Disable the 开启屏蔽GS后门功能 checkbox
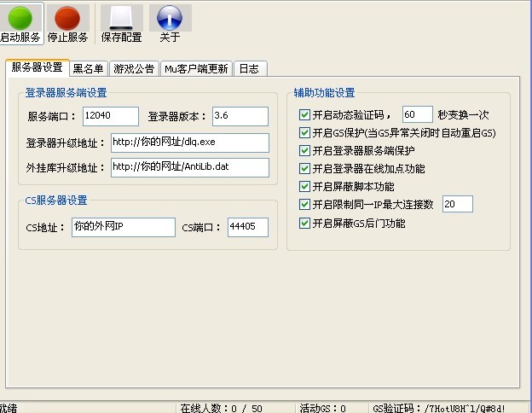Screen dimensions: 532x413 coord(305,224)
